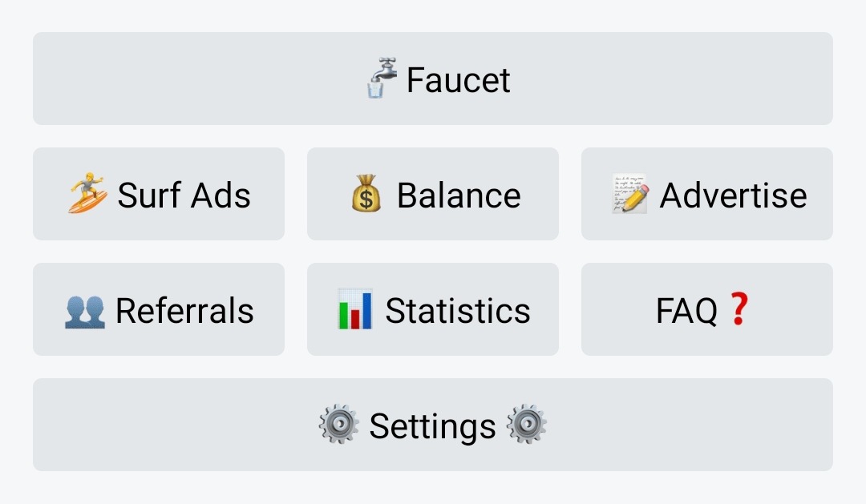The height and width of the screenshot is (504, 866).
Task: Tap the word "Surf" on Surf Ads
Action: [149, 195]
